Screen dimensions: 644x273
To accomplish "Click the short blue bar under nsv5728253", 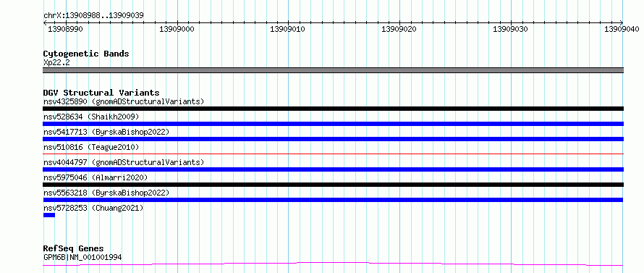I will (49, 215).
